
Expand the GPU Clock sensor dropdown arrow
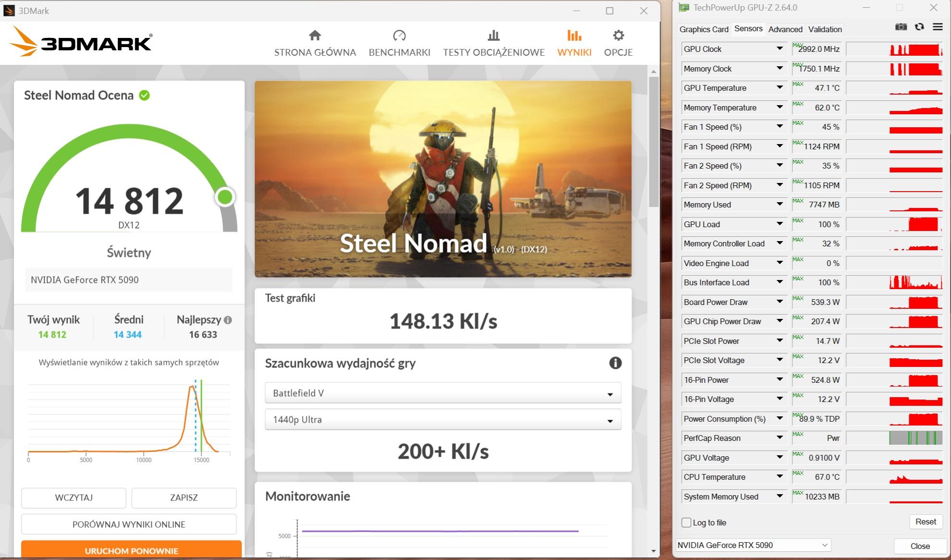click(779, 49)
